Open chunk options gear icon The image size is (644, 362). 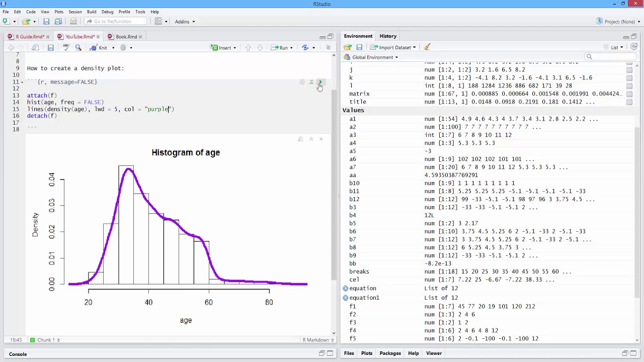point(302,82)
